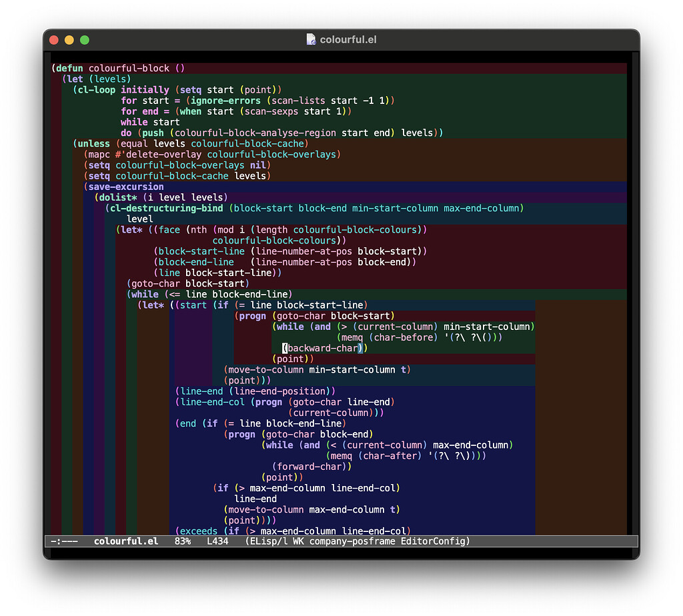Select the cl-destructuring-bind macro name

point(167,208)
